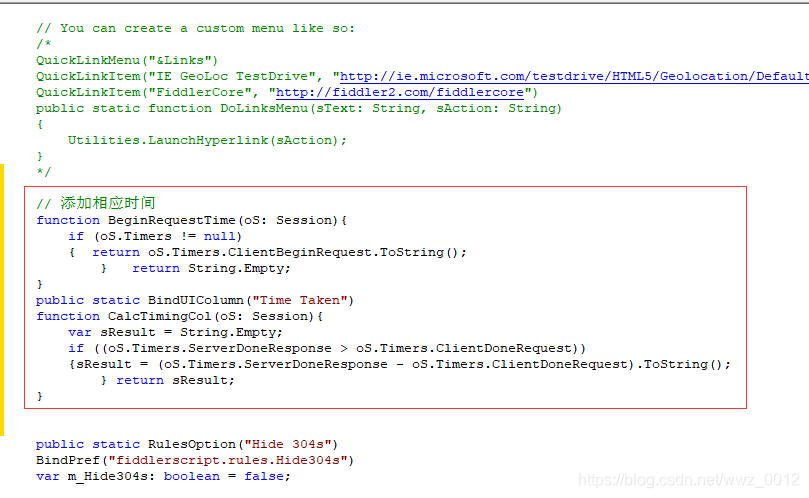Click the BindUIColumn("Time Taken") line

(x=195, y=300)
